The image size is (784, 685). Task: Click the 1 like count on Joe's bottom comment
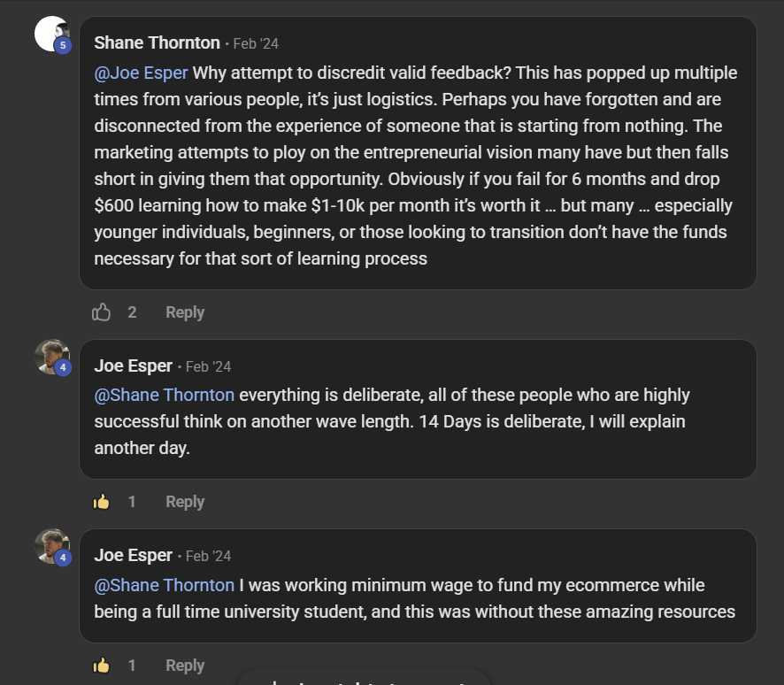132,665
